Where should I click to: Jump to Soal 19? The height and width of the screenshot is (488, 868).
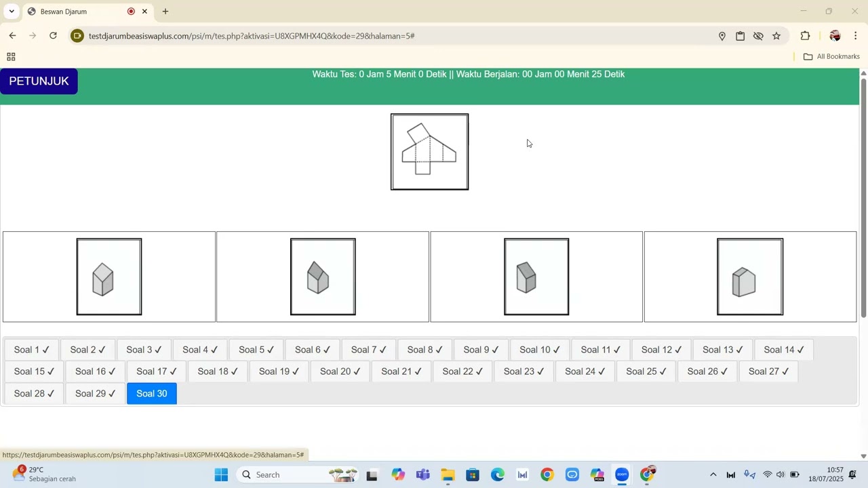(x=279, y=371)
